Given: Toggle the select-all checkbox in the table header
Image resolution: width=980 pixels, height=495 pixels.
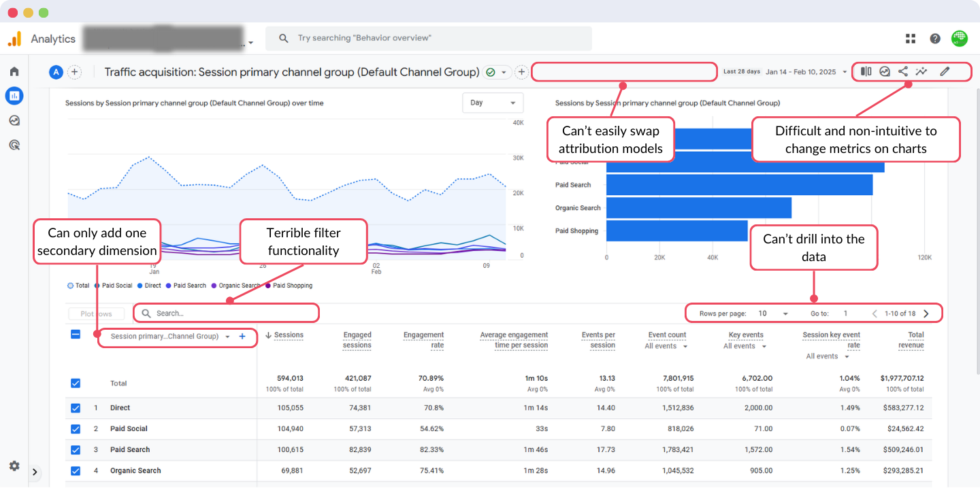Looking at the screenshot, I should click(x=76, y=335).
